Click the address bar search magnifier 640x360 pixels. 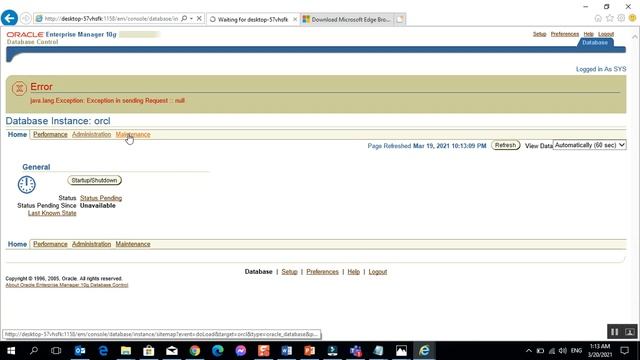click(x=184, y=18)
